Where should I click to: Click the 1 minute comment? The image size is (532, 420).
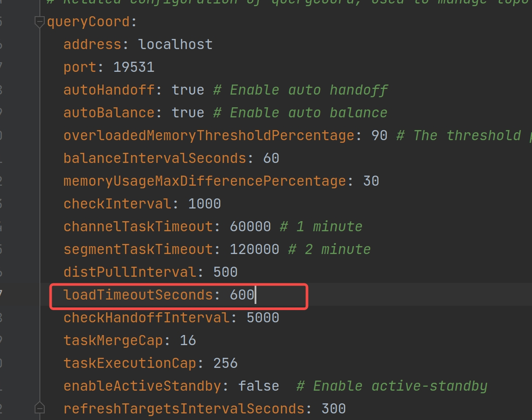(321, 226)
